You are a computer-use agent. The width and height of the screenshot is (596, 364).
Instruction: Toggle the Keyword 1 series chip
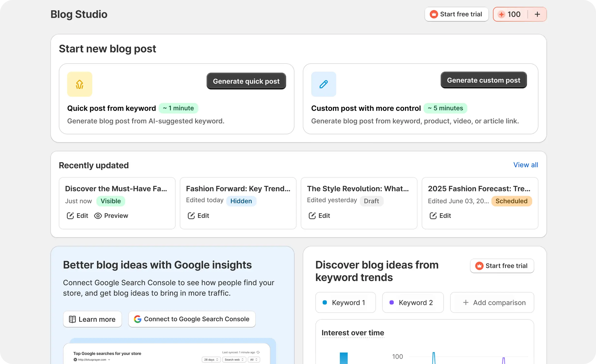click(345, 303)
